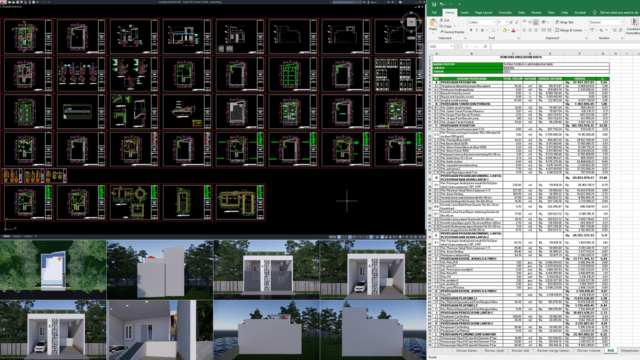Click the AutoCAD ViewCube navigation widget
This screenshot has width=640, height=360.
(x=411, y=22)
